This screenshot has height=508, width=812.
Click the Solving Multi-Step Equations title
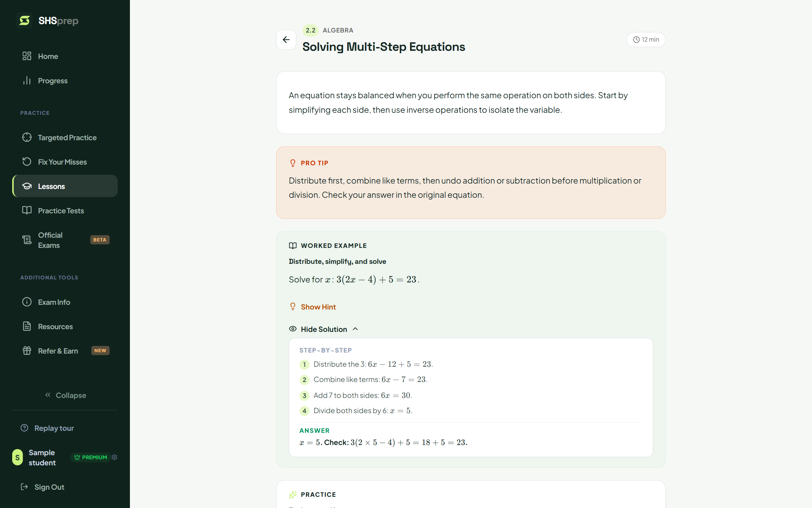coord(384,47)
